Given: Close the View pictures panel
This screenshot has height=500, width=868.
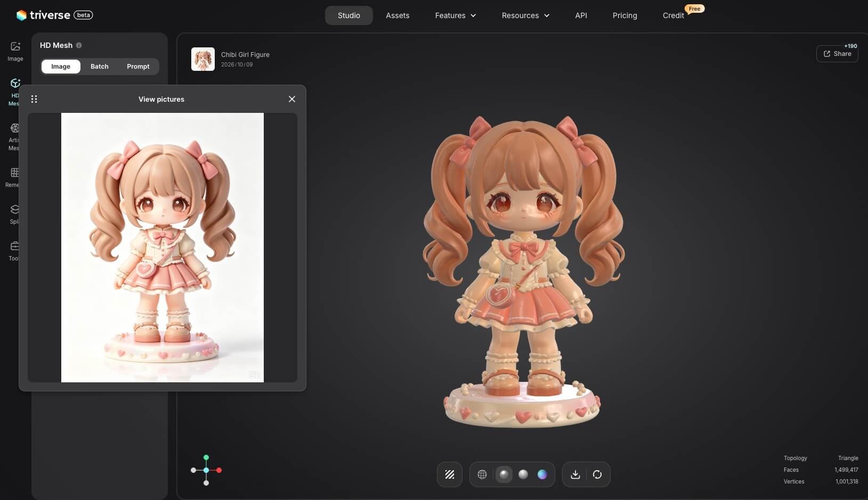Looking at the screenshot, I should click(292, 99).
